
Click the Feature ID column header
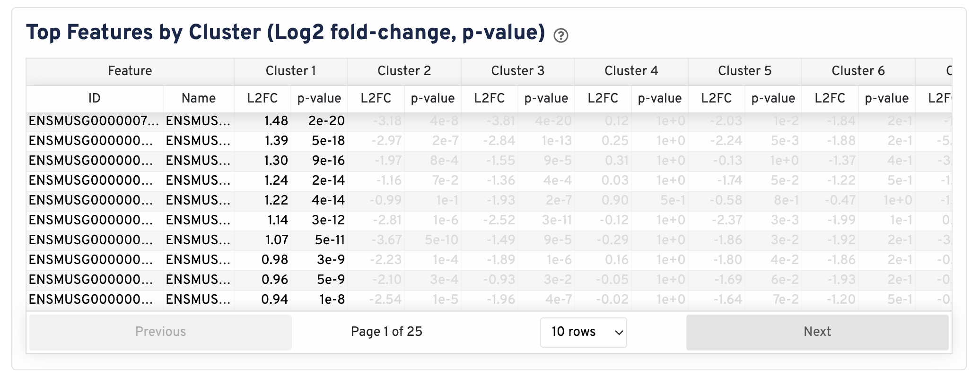95,98
